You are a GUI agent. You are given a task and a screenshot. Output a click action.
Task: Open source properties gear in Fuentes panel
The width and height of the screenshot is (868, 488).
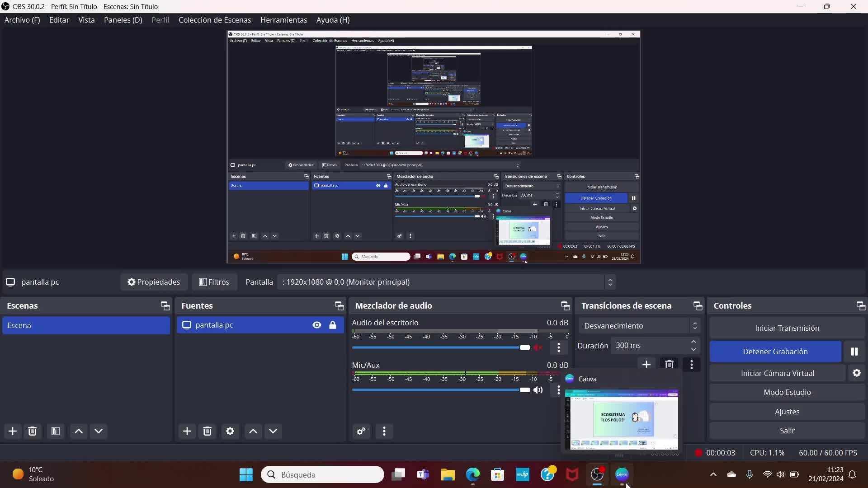[x=230, y=431]
